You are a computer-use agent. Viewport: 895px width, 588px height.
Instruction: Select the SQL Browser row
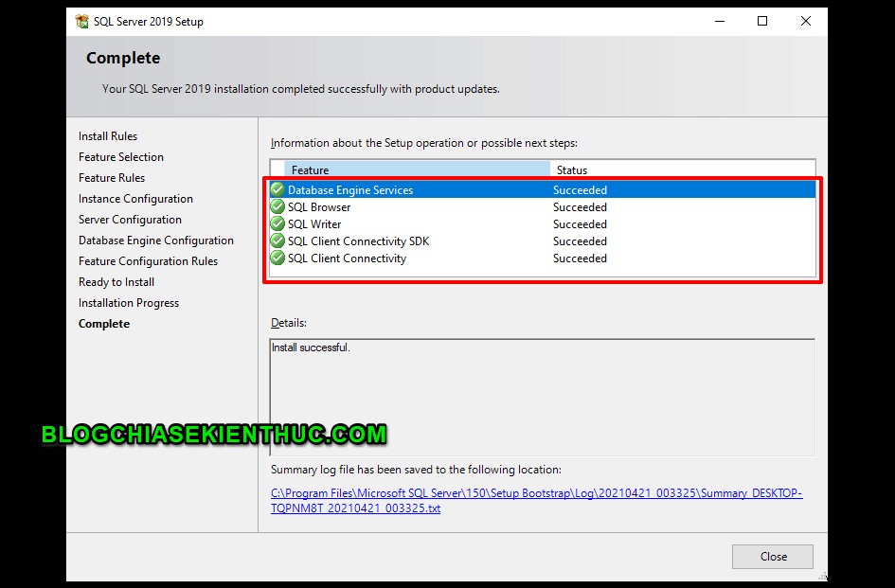coord(543,206)
